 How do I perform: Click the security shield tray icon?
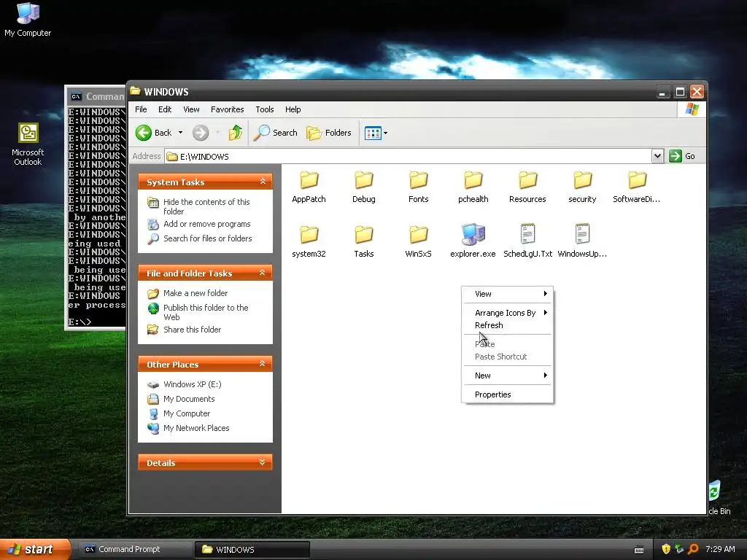[666, 549]
